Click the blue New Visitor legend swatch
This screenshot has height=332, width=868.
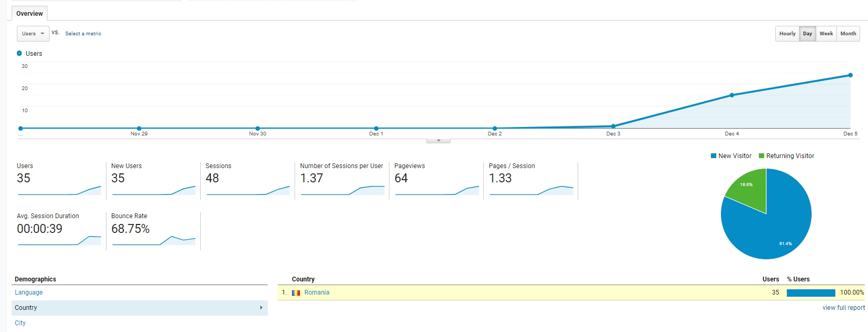[714, 156]
